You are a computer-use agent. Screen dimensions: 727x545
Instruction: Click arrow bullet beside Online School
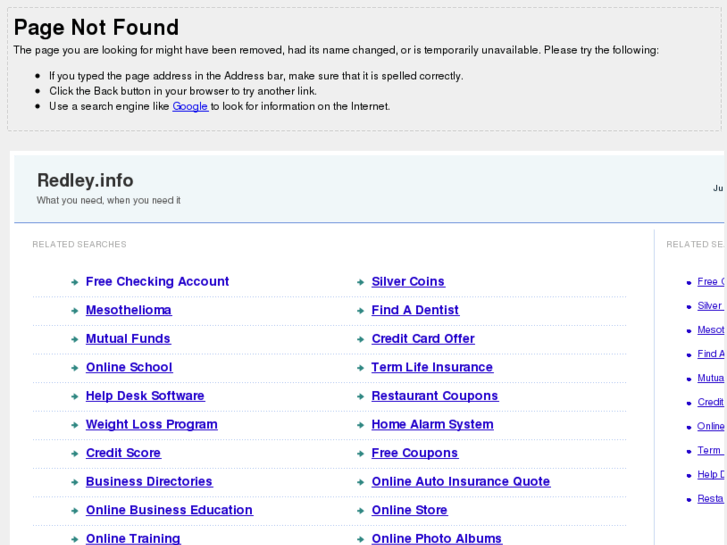(x=75, y=368)
